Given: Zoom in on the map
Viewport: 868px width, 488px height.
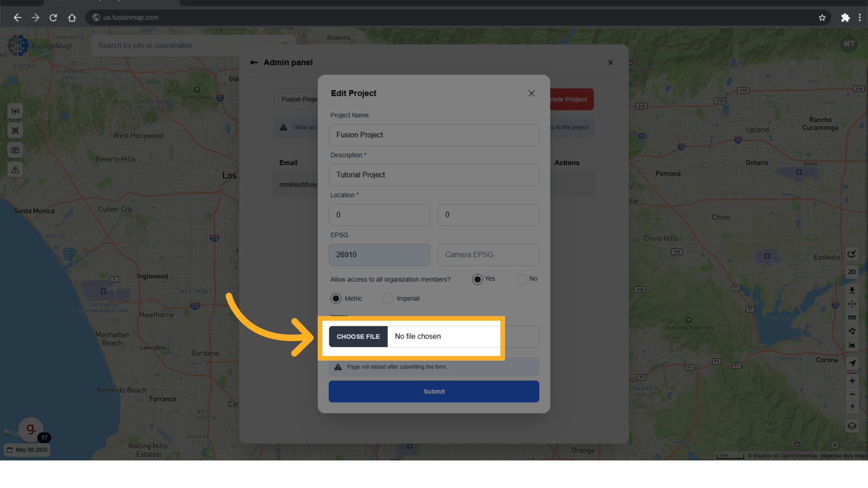Looking at the screenshot, I should pos(852,381).
